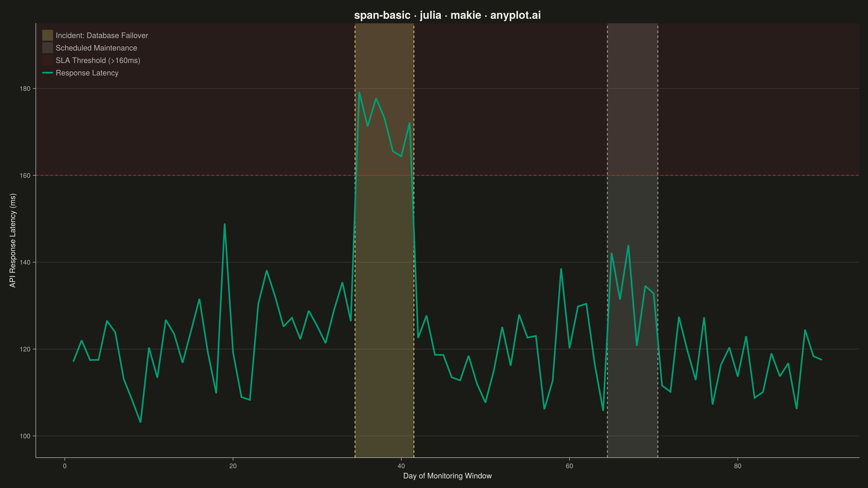The image size is (868, 488).
Task: Click the 100 tick label on y-axis
Action: coord(25,436)
